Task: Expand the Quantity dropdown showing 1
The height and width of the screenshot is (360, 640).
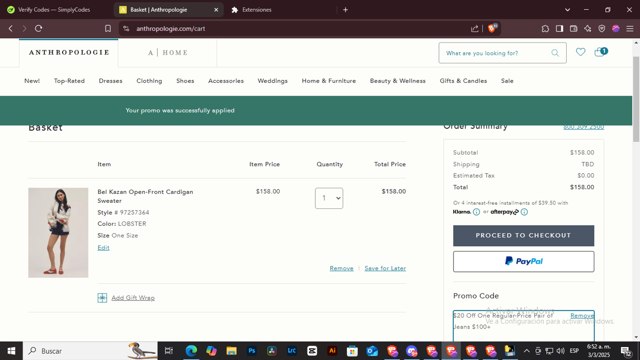Action: click(329, 198)
